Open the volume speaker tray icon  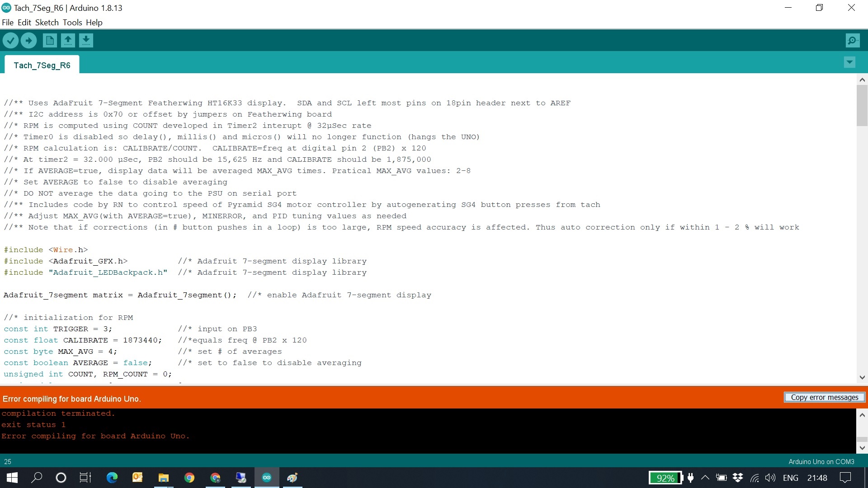(770, 478)
